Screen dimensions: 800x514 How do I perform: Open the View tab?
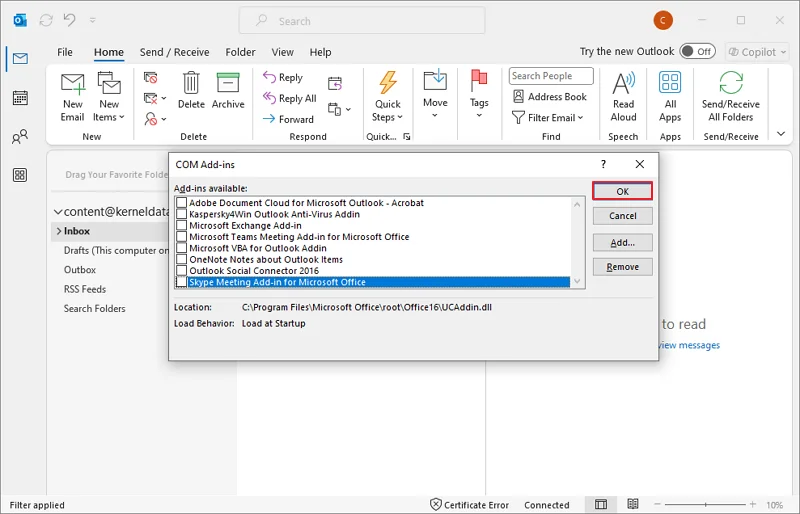[x=283, y=52]
